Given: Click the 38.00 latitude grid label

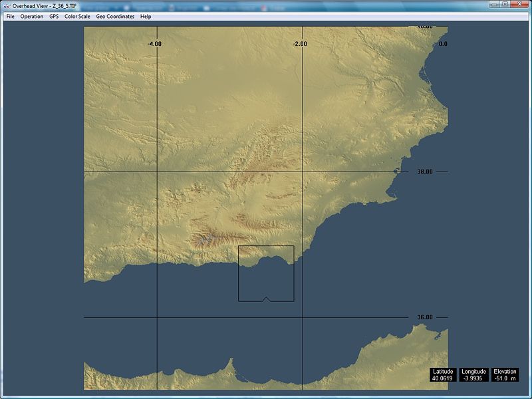Looking at the screenshot, I should (424, 172).
